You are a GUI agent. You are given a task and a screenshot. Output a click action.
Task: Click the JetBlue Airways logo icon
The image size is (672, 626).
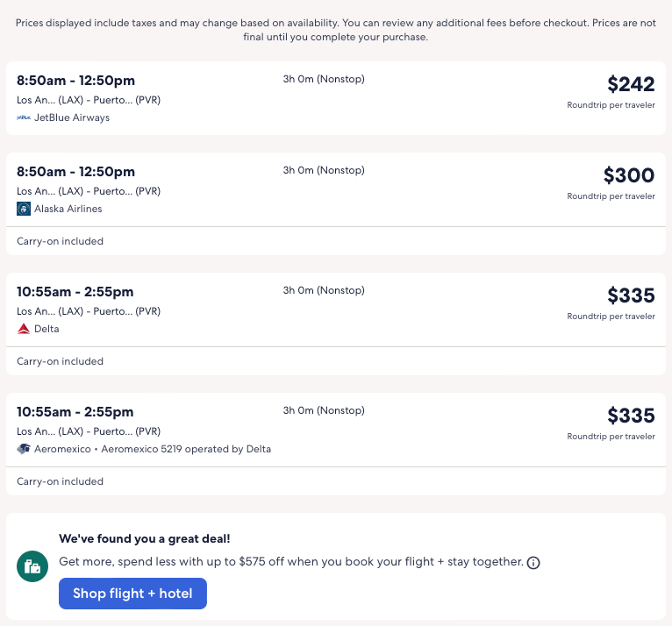click(x=24, y=117)
